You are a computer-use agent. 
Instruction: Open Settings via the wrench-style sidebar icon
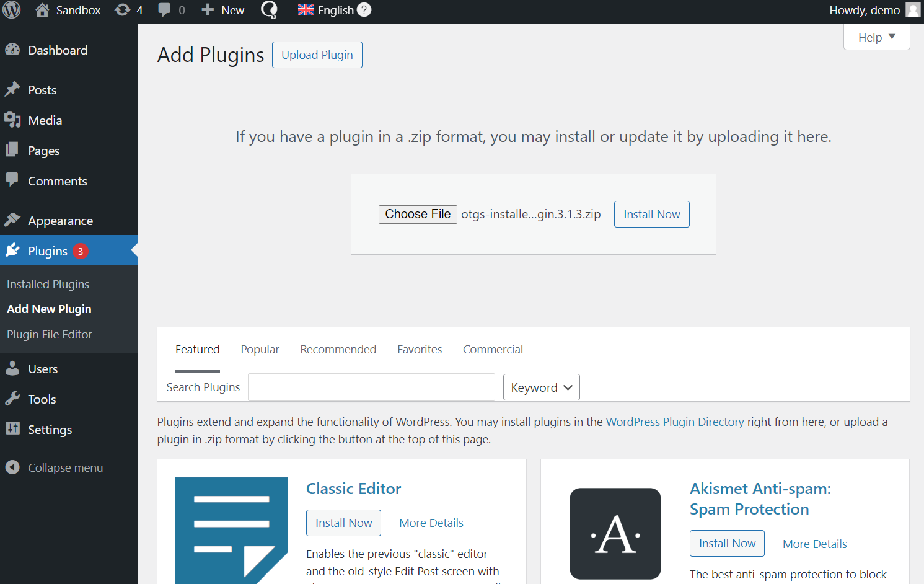(13, 429)
